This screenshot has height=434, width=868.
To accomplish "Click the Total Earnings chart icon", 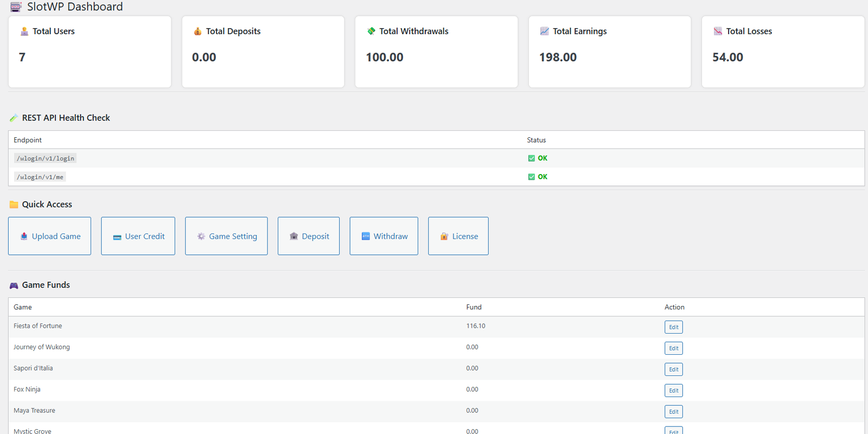I will click(x=545, y=31).
